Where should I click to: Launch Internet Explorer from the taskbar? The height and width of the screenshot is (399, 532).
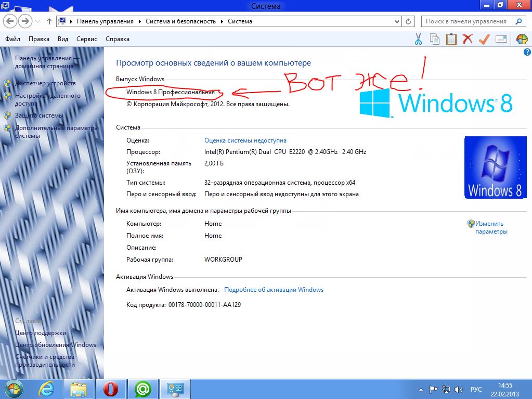point(46,389)
